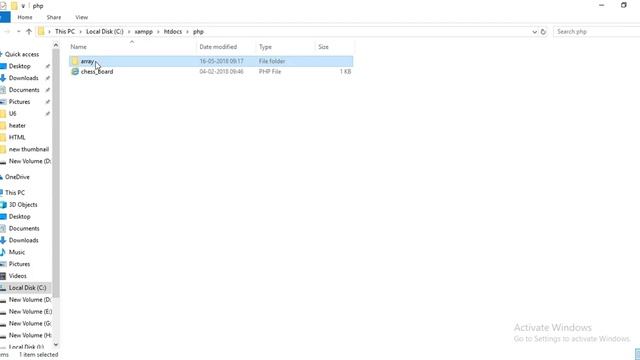Sort by the Size column header

pos(323,47)
